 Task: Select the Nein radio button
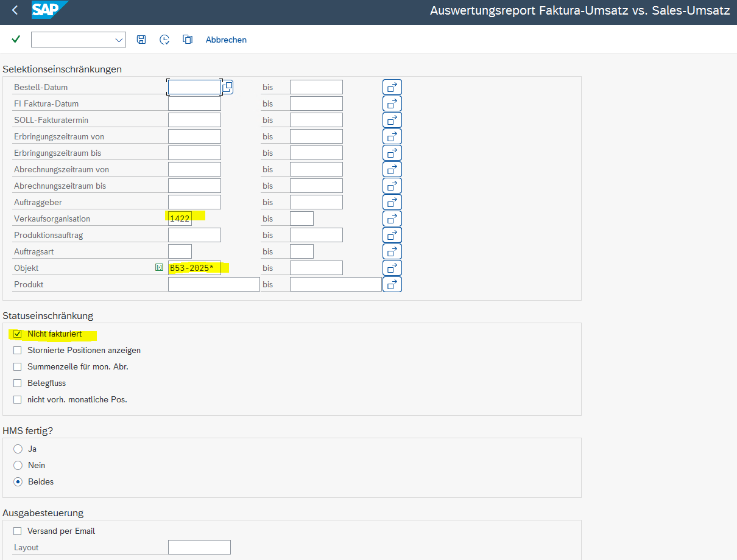pyautogui.click(x=18, y=465)
